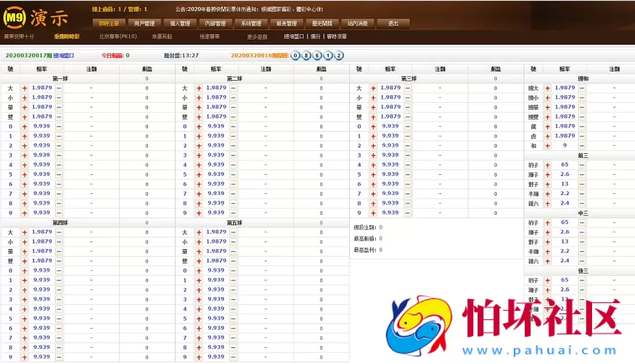The height and width of the screenshot is (364, 635).
Task: Increase 豹子 odds in the 前三 section
Action: [548, 164]
